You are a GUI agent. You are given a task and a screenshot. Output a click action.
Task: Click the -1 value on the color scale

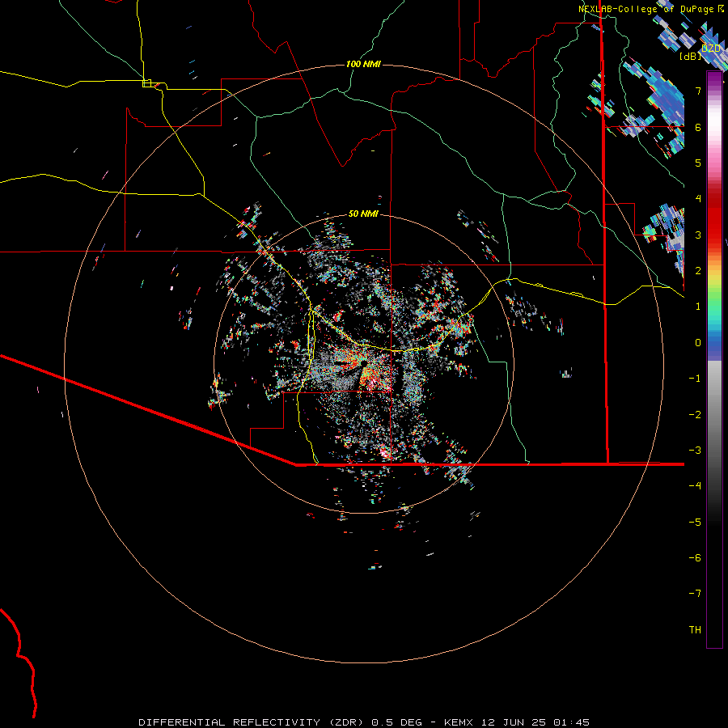pos(695,379)
